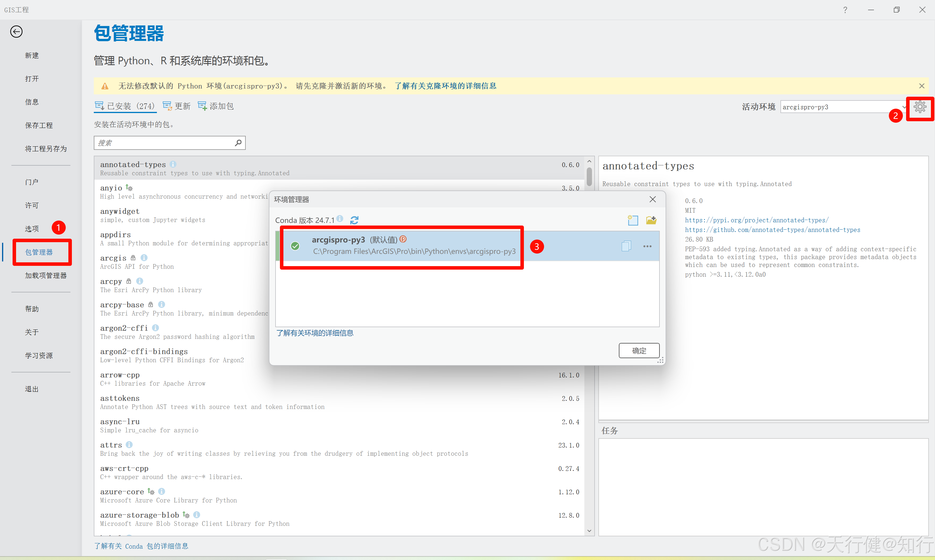Viewport: 935px width, 560px height.
Task: Click Conda version info icon
Action: (x=340, y=219)
